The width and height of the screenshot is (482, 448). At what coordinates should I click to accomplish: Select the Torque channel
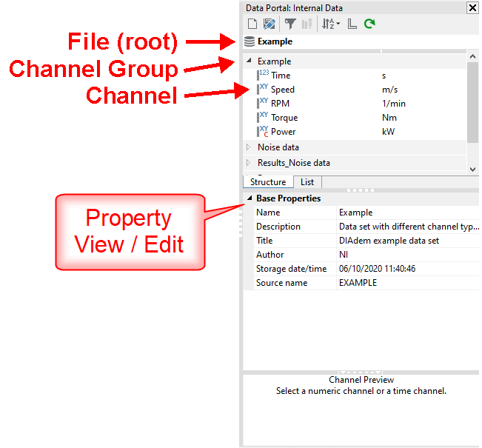[x=284, y=118]
